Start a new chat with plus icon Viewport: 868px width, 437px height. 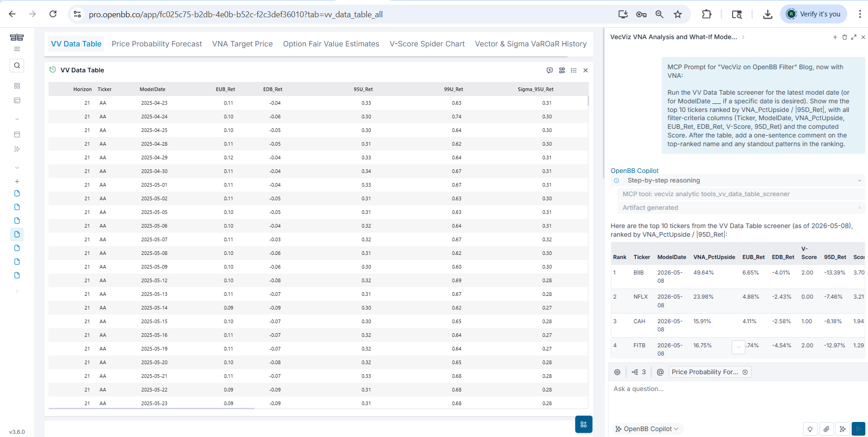[835, 37]
